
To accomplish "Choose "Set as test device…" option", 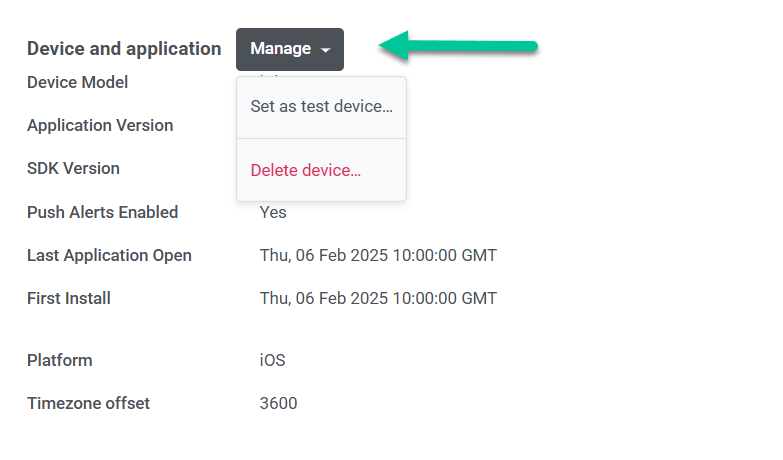I will pos(321,106).
